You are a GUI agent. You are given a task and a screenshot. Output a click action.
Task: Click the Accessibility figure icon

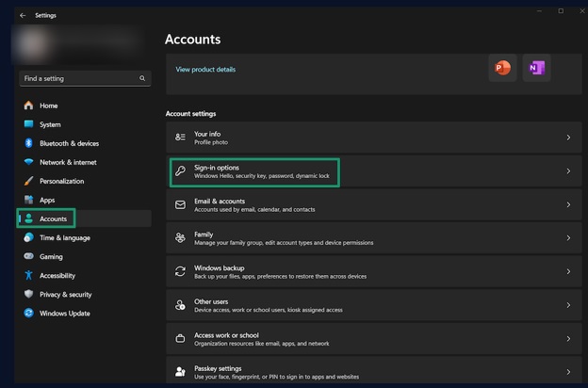pyautogui.click(x=28, y=275)
